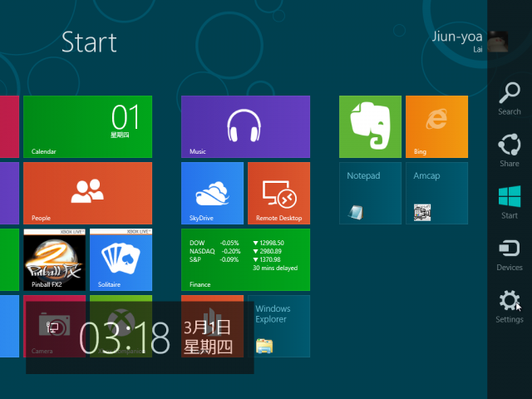Screen dimensions: 532x399
Task: Click the S&P -0.09% stock row
Action: [234, 259]
